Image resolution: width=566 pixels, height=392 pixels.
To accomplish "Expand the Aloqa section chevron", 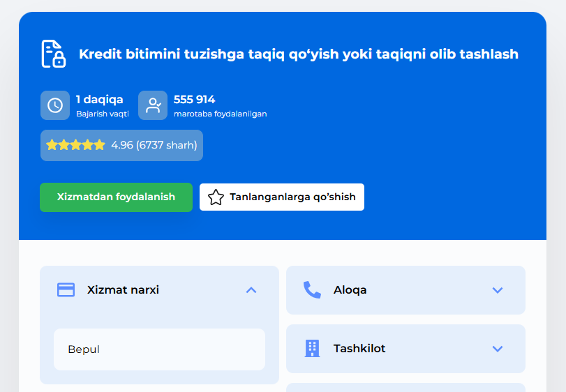I will (498, 289).
